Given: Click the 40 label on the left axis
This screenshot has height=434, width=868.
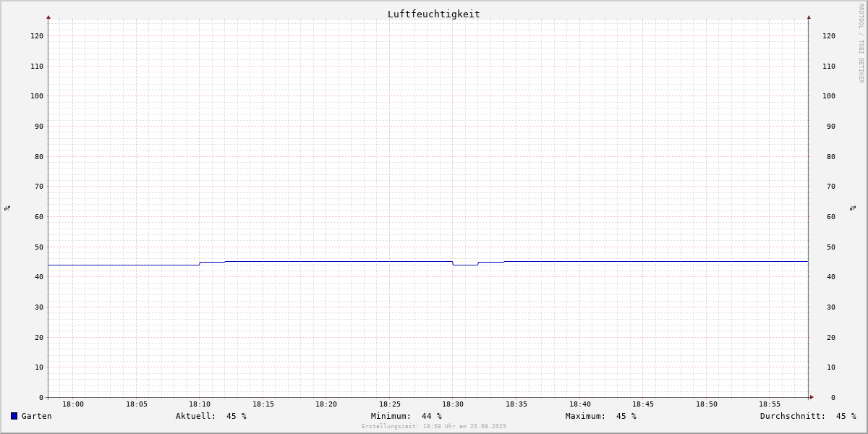Looking at the screenshot, I should (x=39, y=276).
